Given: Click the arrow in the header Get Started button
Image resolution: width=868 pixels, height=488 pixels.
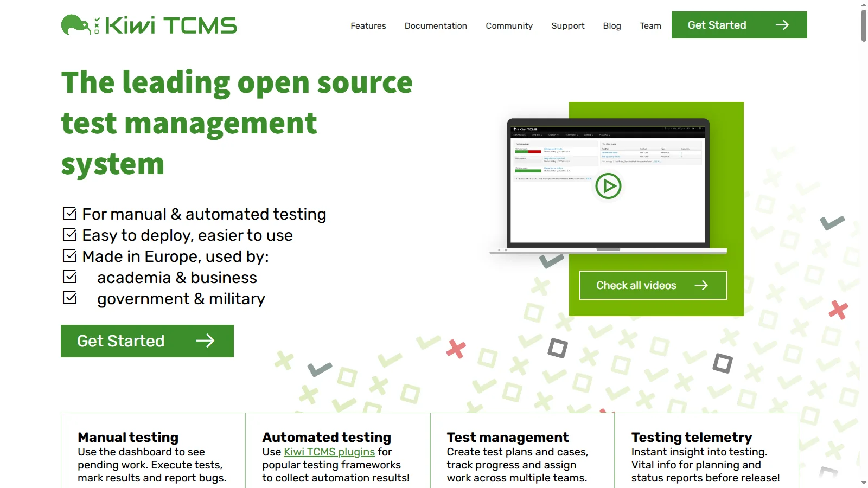Looking at the screenshot, I should click(x=782, y=25).
